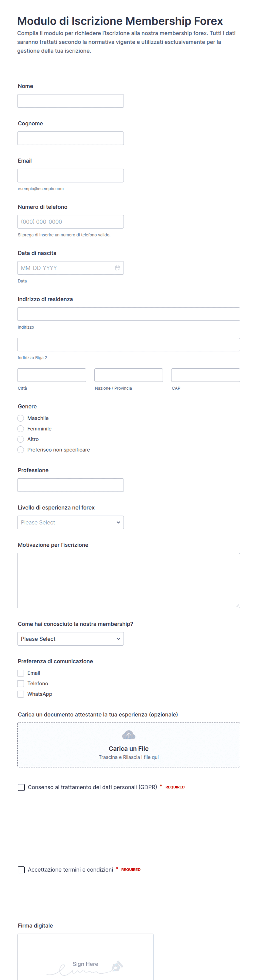Image resolution: width=255 pixels, height=980 pixels.
Task: Click the Sign Here signature pad
Action: pos(85,957)
